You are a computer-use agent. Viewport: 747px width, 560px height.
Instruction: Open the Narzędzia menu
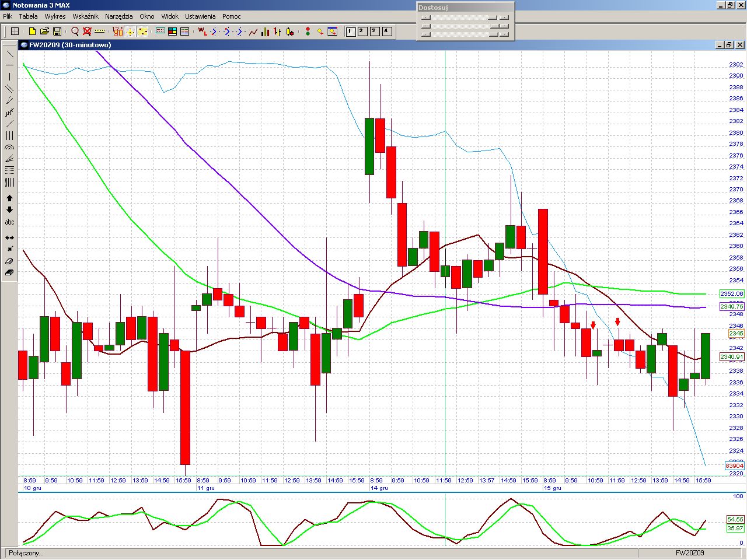pos(119,16)
